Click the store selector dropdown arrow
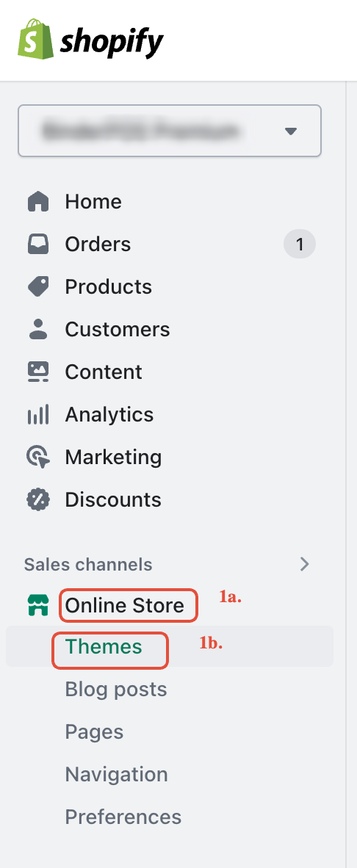Image resolution: width=357 pixels, height=868 pixels. 291,131
